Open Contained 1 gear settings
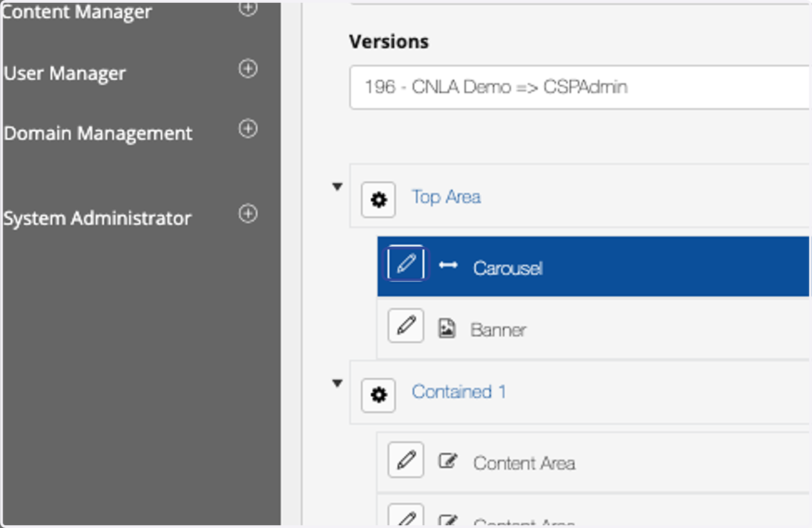Screen dimensions: 812x528 [378, 395]
